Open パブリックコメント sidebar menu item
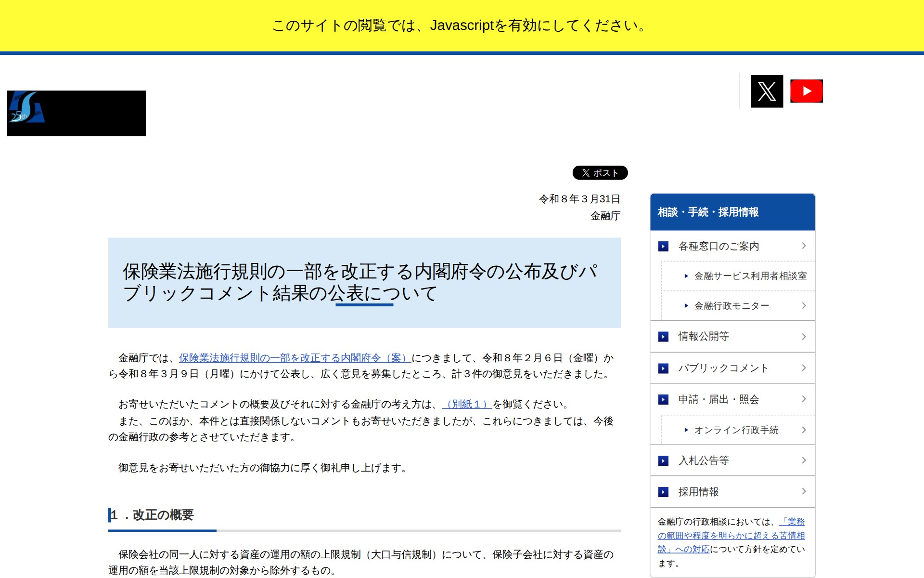The width and height of the screenshot is (924, 578). (x=723, y=368)
